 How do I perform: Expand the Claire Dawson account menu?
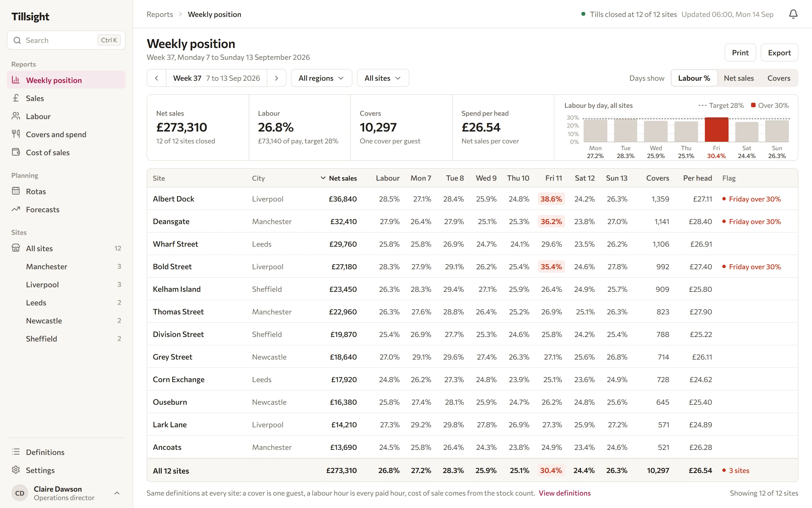pyautogui.click(x=117, y=493)
